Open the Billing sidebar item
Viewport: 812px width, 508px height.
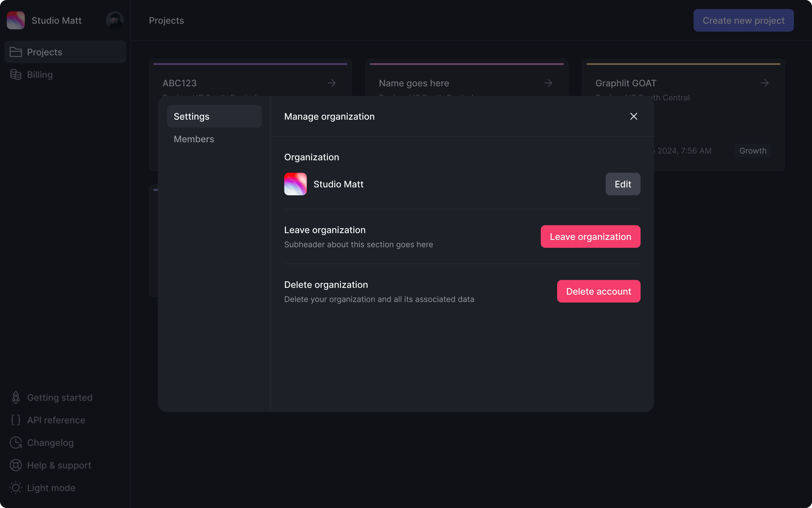tap(65, 75)
